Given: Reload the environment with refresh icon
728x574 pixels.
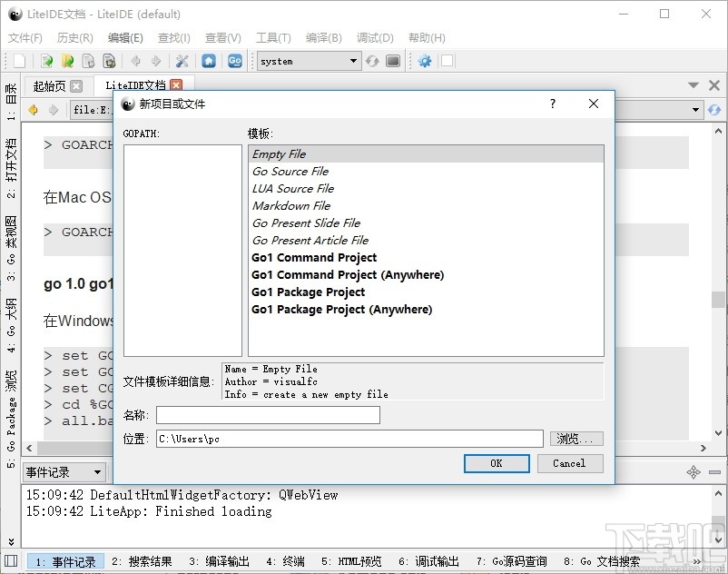Looking at the screenshot, I should 372,61.
